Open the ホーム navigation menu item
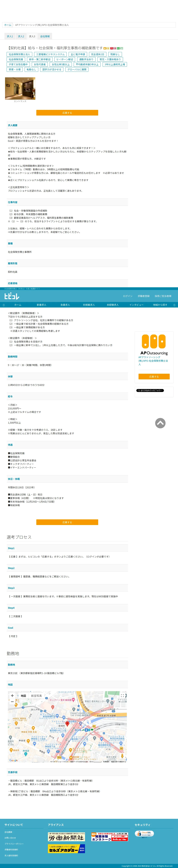The height and width of the screenshot is (868, 178). pyautogui.click(x=18, y=305)
